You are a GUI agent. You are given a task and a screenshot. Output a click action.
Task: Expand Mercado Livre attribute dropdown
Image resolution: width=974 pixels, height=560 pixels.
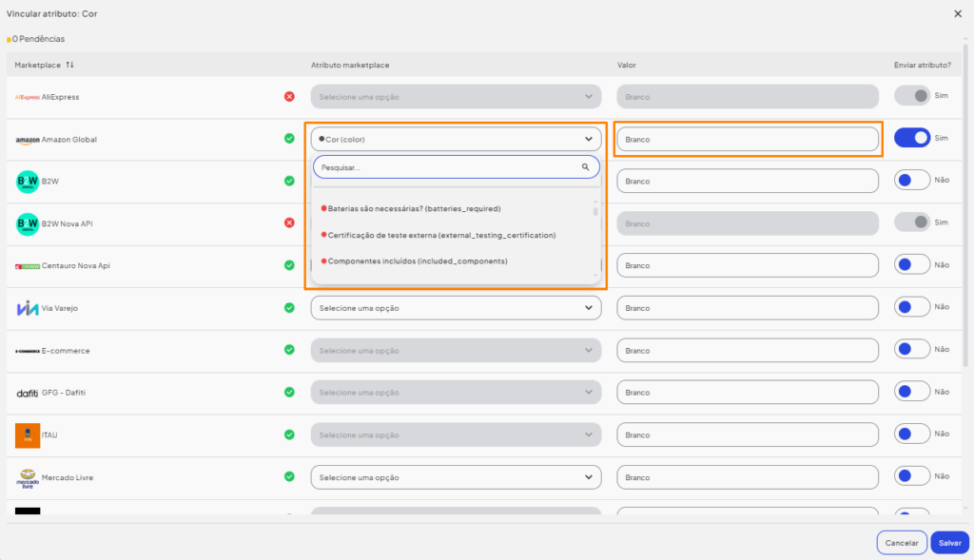(x=456, y=477)
